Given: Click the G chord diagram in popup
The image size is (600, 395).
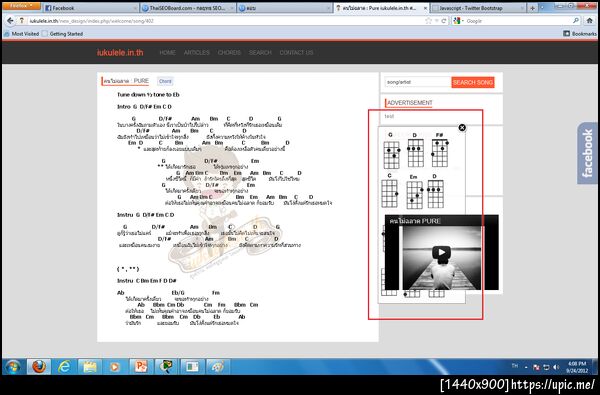Looking at the screenshot, I should (x=391, y=151).
